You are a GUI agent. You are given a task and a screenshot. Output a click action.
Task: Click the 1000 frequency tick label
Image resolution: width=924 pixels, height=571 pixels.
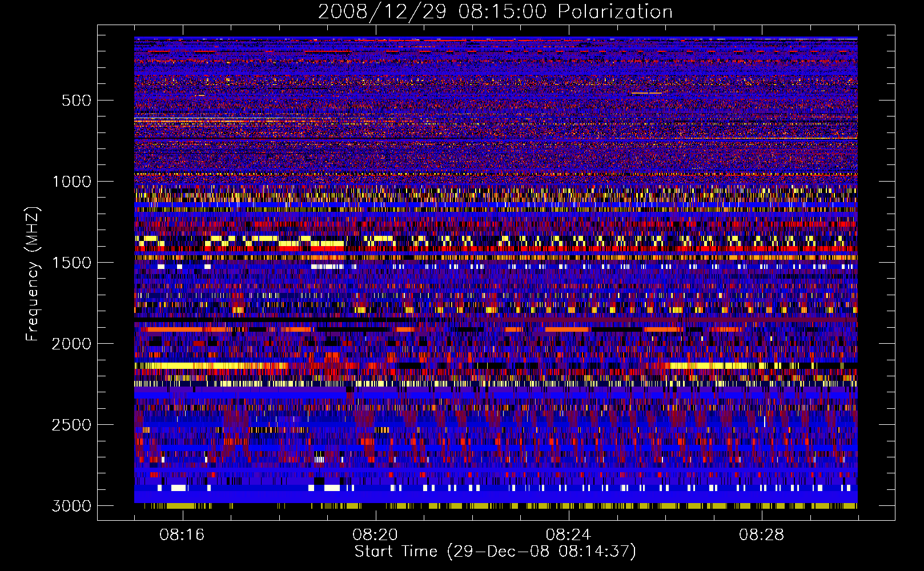click(x=71, y=182)
